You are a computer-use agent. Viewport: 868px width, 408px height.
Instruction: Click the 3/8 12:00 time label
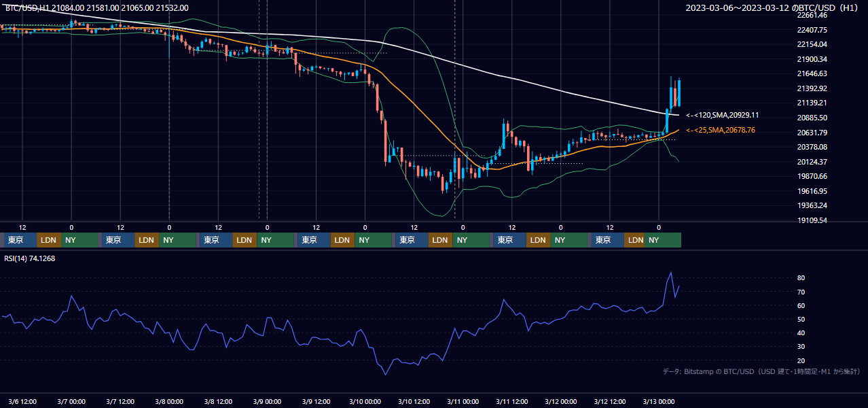click(218, 401)
